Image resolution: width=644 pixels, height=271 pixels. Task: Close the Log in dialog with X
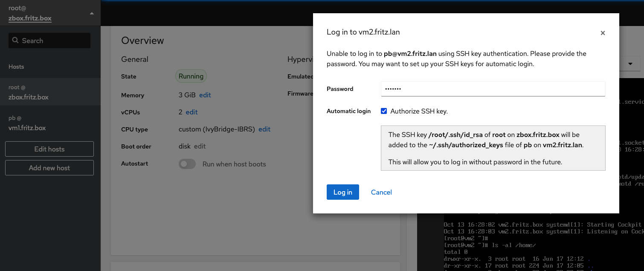point(603,33)
